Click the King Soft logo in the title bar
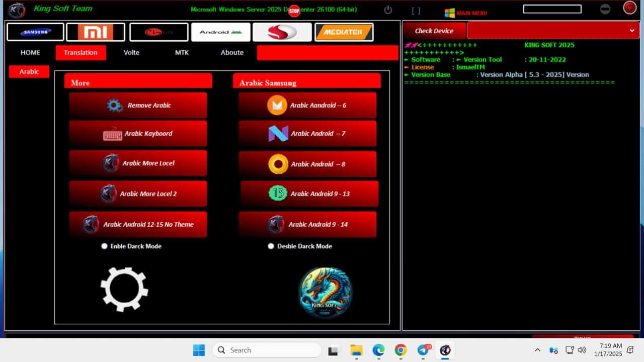The width and height of the screenshot is (644, 362). 17,10
